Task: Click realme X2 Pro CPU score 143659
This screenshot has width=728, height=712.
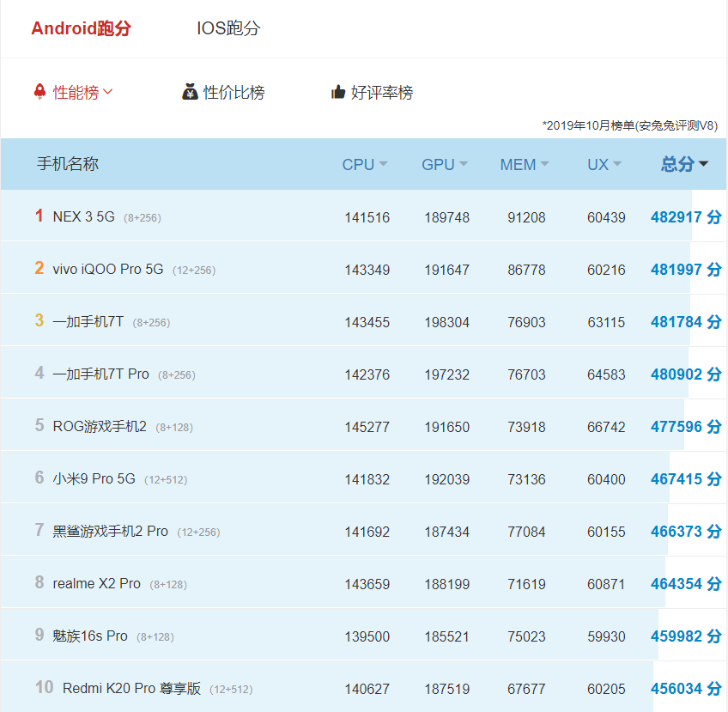Action: click(367, 584)
